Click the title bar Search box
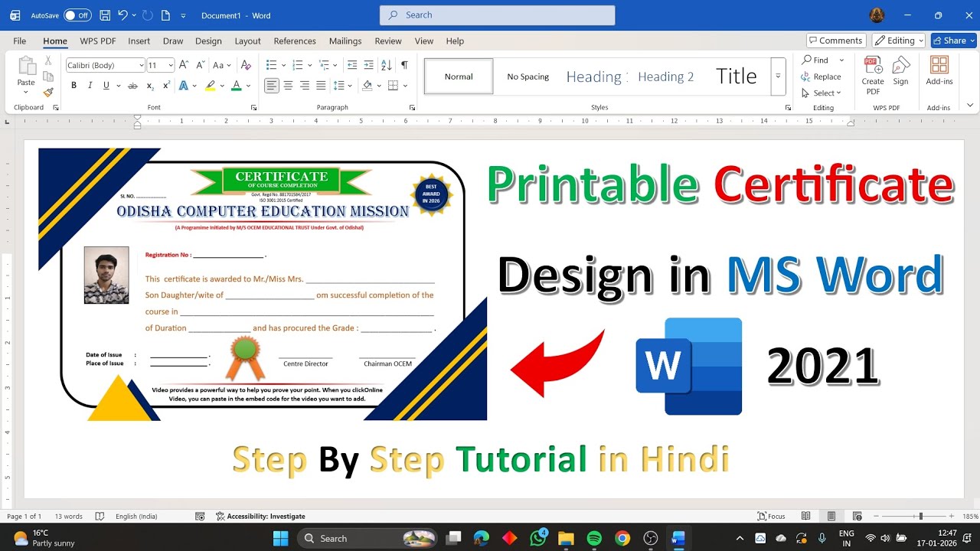This screenshot has width=980, height=551. (x=497, y=15)
